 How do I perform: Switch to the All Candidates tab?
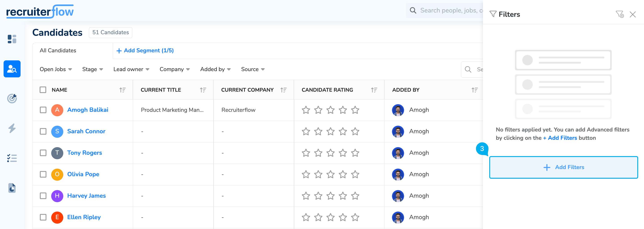pos(58,51)
